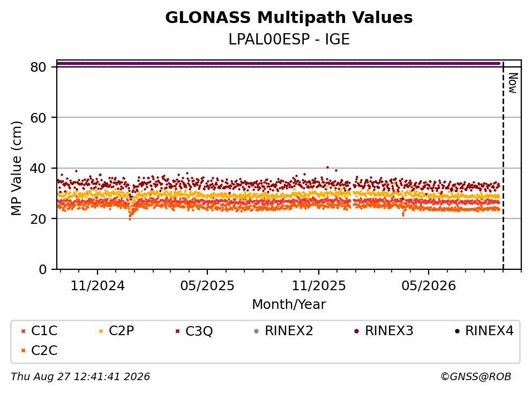Click the C1C red legend marker
Screen dimensions: 532x393
23,331
